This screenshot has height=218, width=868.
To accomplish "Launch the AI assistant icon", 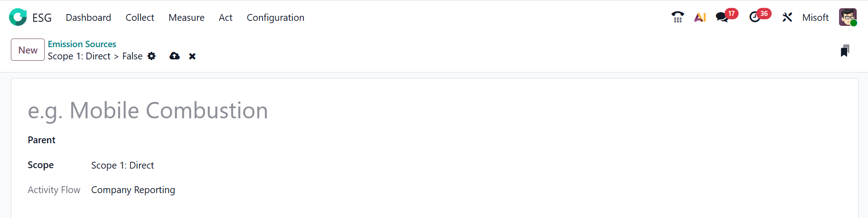I will (700, 17).
